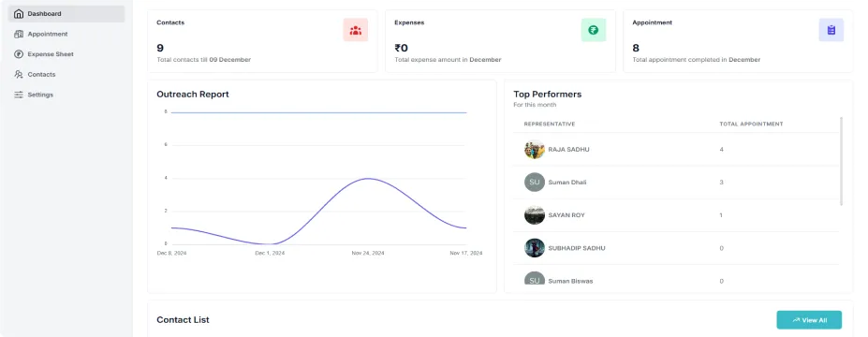Click the green rupee expenses icon
The image size is (868, 337).
[594, 30]
